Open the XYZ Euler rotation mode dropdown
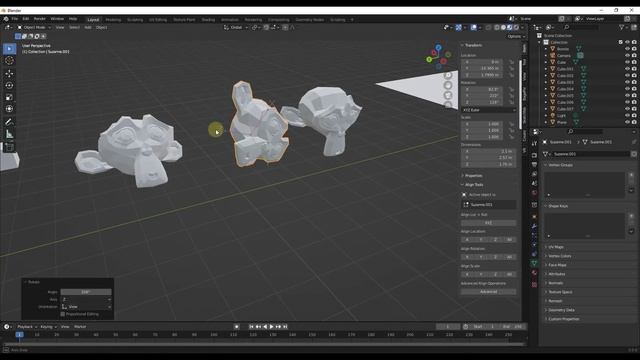Image resolution: width=640 pixels, height=360 pixels. [x=489, y=110]
